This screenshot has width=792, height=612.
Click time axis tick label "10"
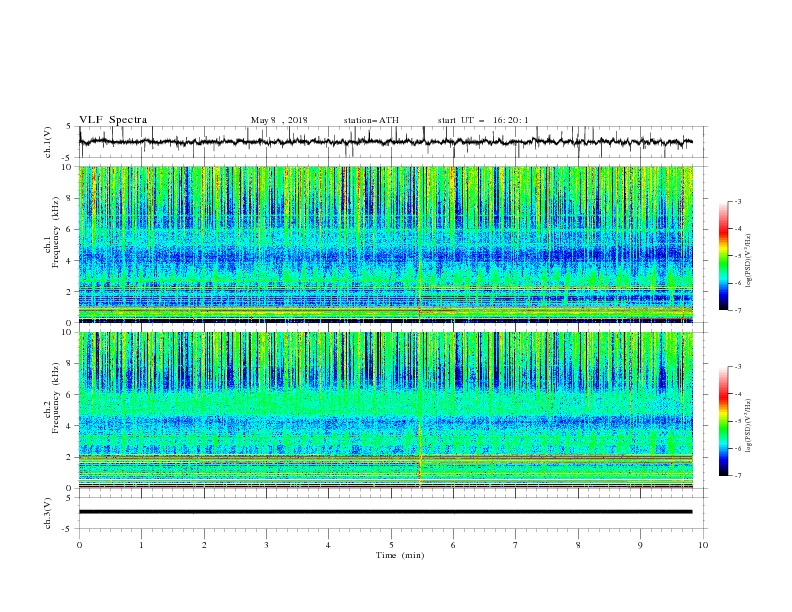click(x=703, y=545)
